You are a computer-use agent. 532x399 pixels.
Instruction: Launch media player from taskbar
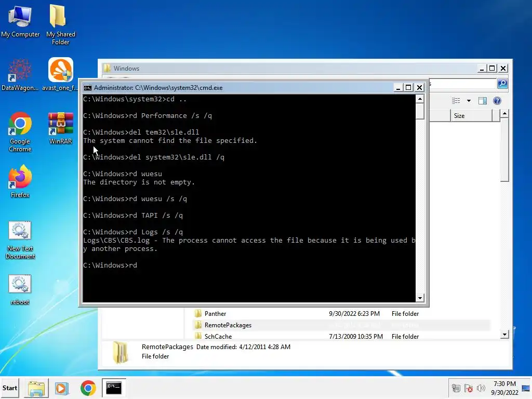click(x=62, y=388)
